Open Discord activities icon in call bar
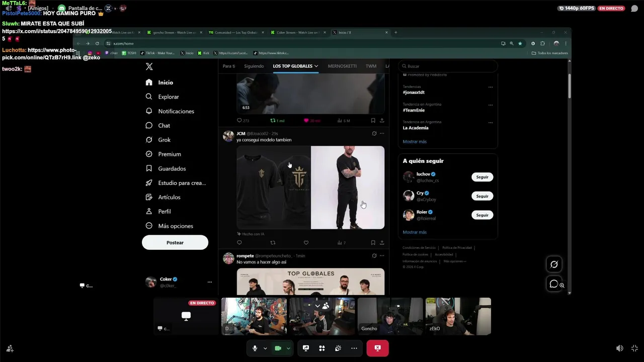This screenshot has width=644, height=362. pyautogui.click(x=322, y=348)
